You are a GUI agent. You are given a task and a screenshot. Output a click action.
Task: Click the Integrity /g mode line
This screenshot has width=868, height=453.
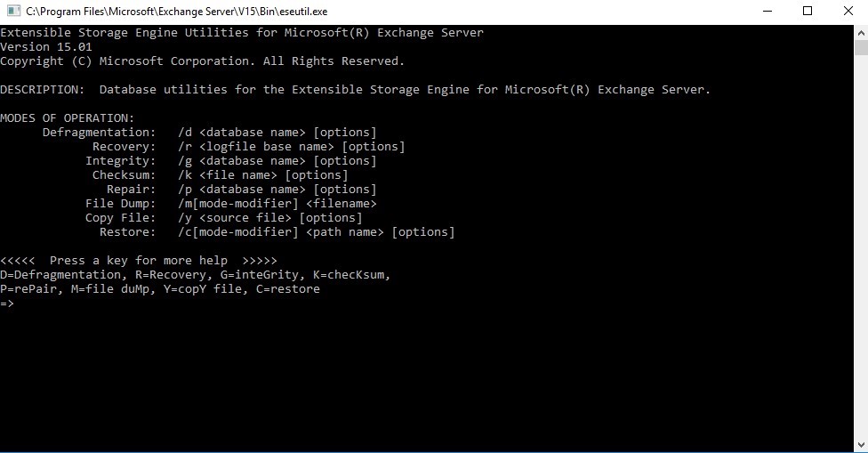point(230,161)
